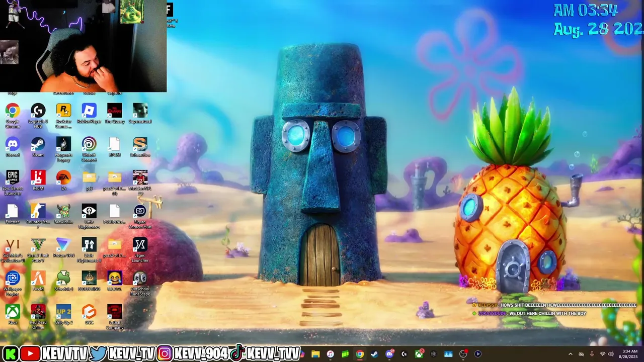Open the R.E.P.O. game shortcut
Image resolution: width=644 pixels, height=362 pixels.
point(115,282)
